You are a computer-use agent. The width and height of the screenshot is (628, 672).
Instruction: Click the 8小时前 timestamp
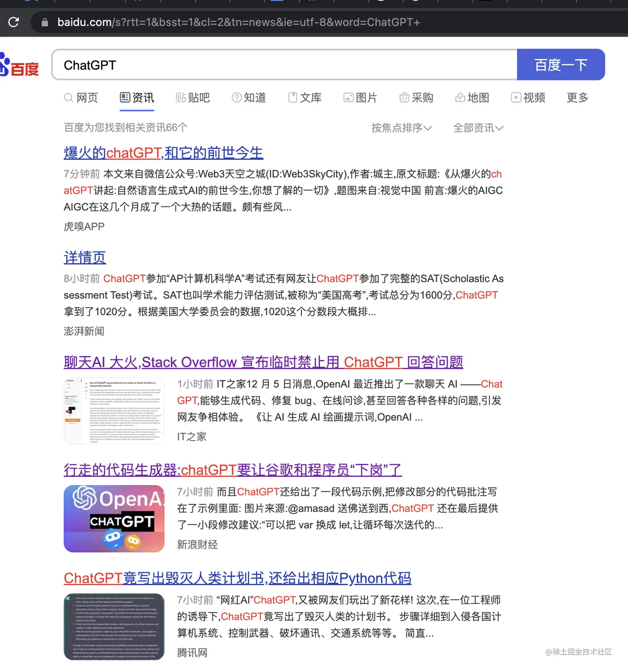(x=82, y=278)
